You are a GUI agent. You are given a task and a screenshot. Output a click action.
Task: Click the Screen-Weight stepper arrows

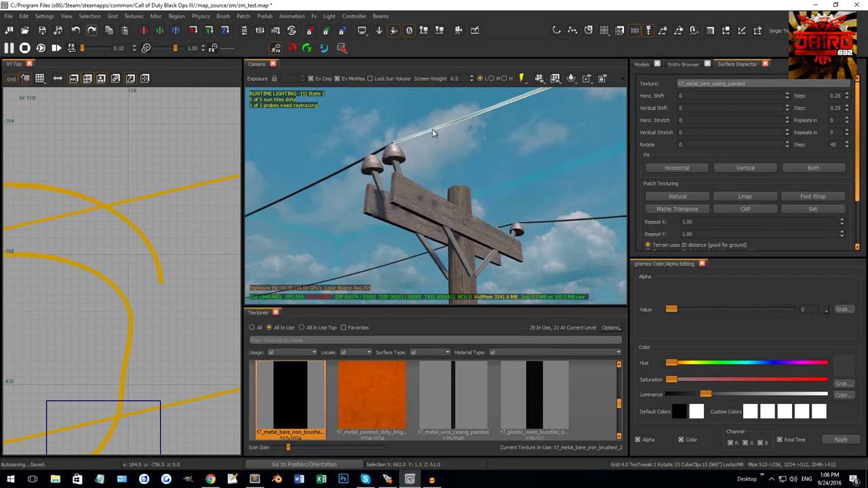pos(471,79)
